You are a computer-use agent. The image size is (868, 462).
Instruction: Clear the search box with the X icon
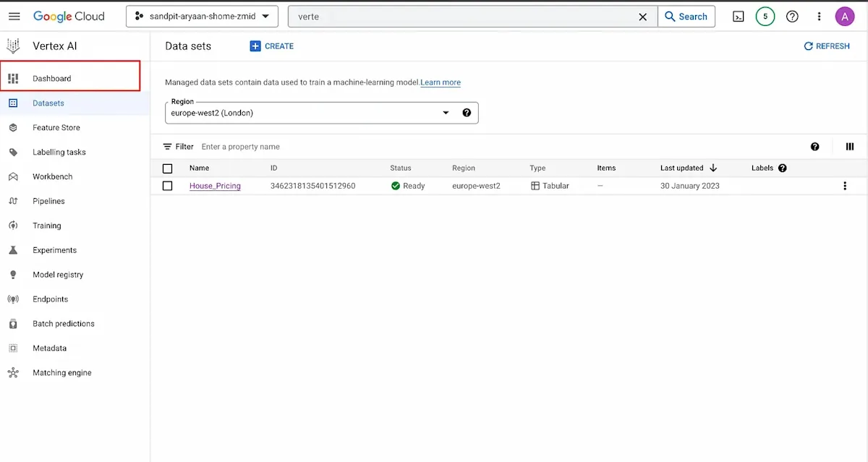pos(642,17)
